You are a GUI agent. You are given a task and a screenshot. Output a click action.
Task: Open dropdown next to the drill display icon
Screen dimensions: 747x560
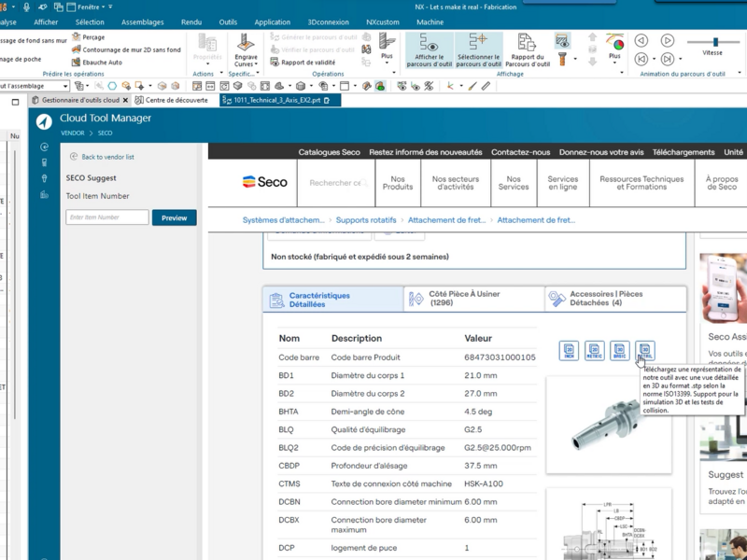(x=575, y=59)
